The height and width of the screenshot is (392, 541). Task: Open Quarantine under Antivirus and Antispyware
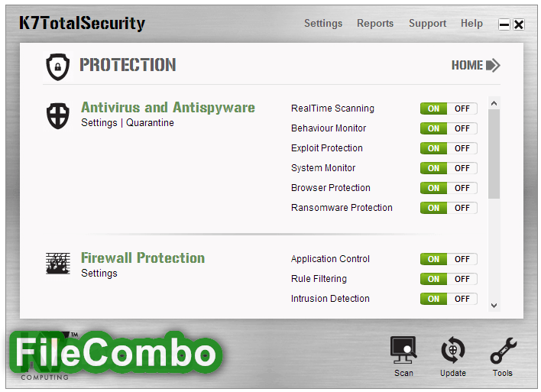coord(150,122)
